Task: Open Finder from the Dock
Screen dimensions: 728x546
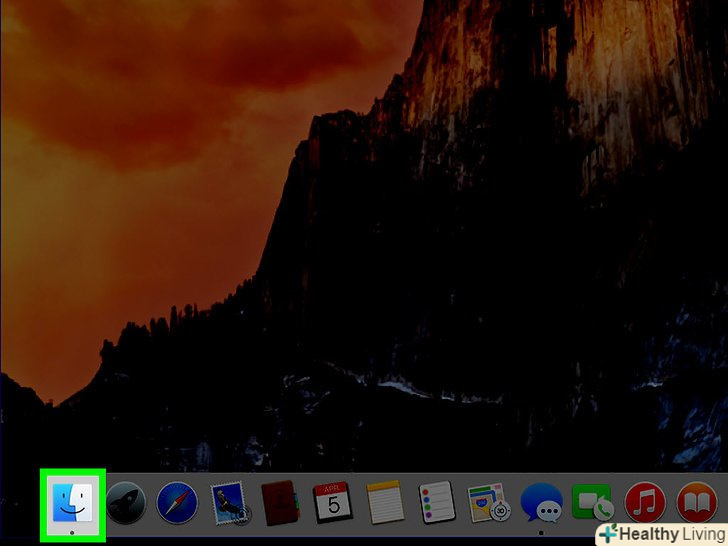Action: (72, 503)
